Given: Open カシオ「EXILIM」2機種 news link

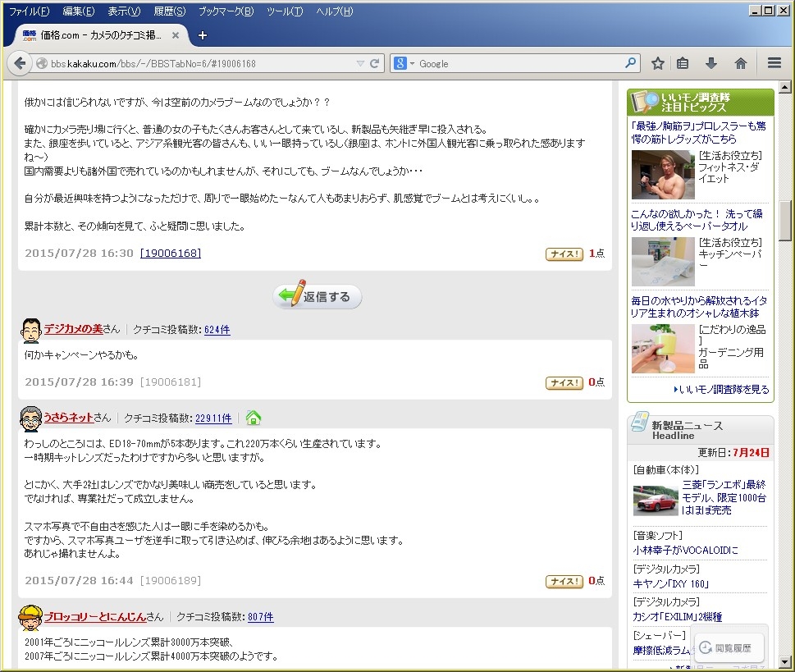Looking at the screenshot, I should click(678, 617).
